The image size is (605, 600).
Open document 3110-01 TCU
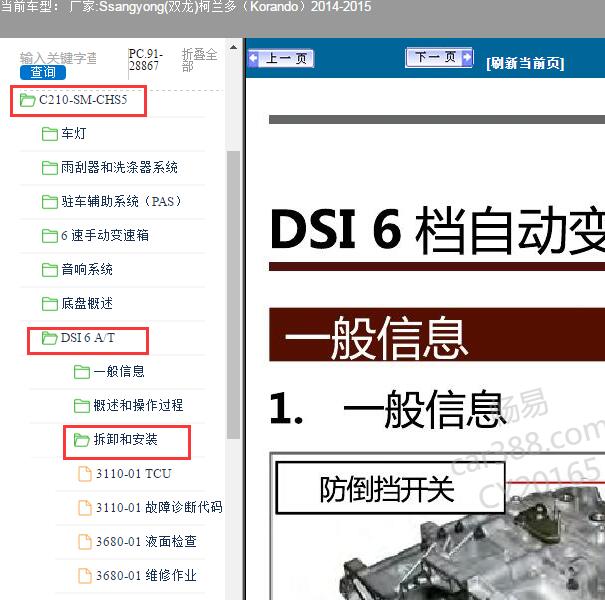[134, 474]
